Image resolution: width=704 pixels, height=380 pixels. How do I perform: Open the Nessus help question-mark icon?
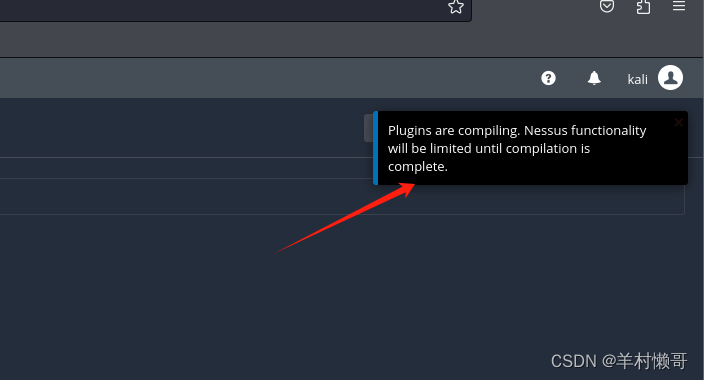click(x=548, y=78)
